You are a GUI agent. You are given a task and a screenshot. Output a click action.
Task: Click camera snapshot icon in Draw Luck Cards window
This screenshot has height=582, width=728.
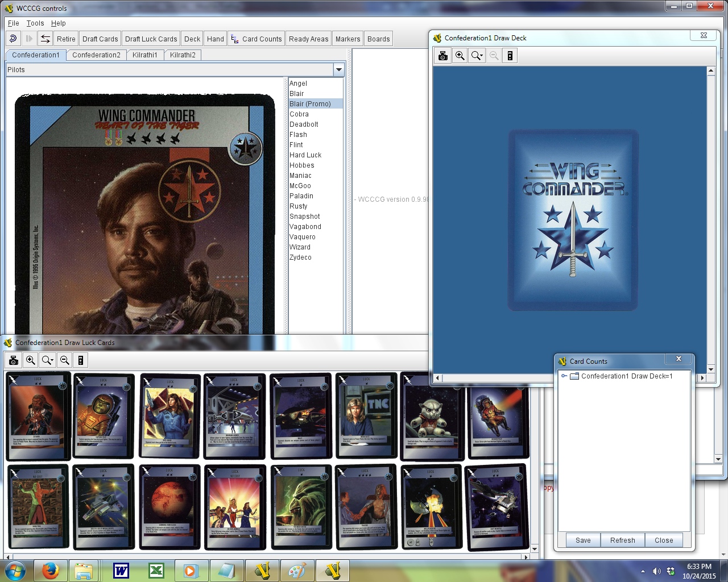pyautogui.click(x=14, y=360)
